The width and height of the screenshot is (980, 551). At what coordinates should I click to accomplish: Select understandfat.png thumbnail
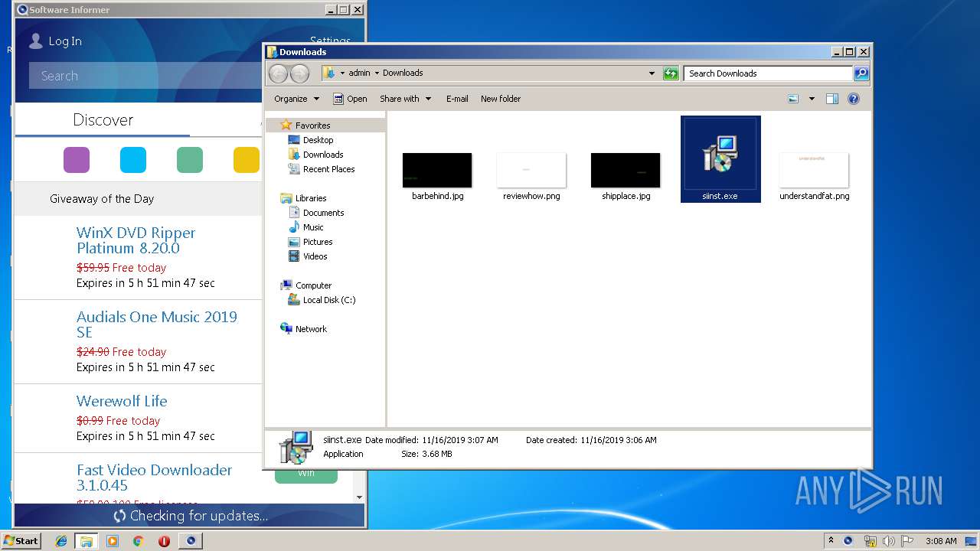point(814,170)
